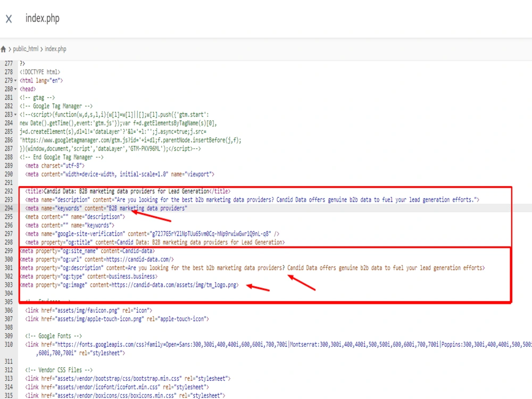532x399 pixels.
Task: Click the apple-touch-icon link line
Action: (117, 319)
